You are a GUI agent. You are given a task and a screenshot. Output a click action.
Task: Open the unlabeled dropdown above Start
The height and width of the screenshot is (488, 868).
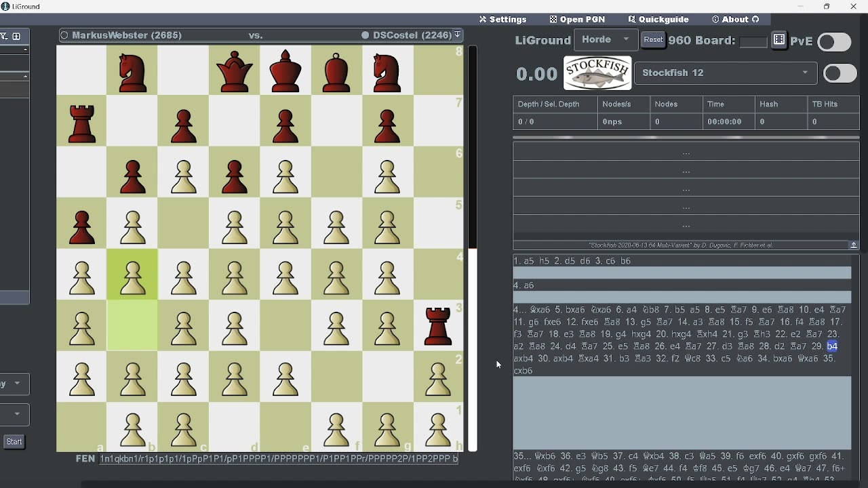[14, 415]
